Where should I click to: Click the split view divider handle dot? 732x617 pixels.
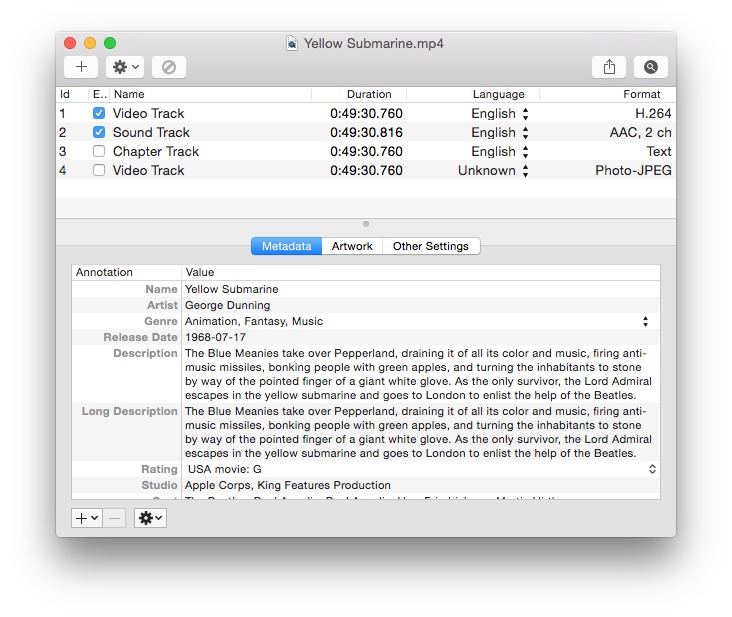tap(366, 224)
